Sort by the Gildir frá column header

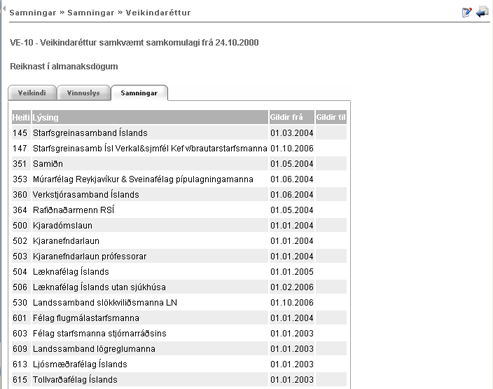pyautogui.click(x=292, y=117)
